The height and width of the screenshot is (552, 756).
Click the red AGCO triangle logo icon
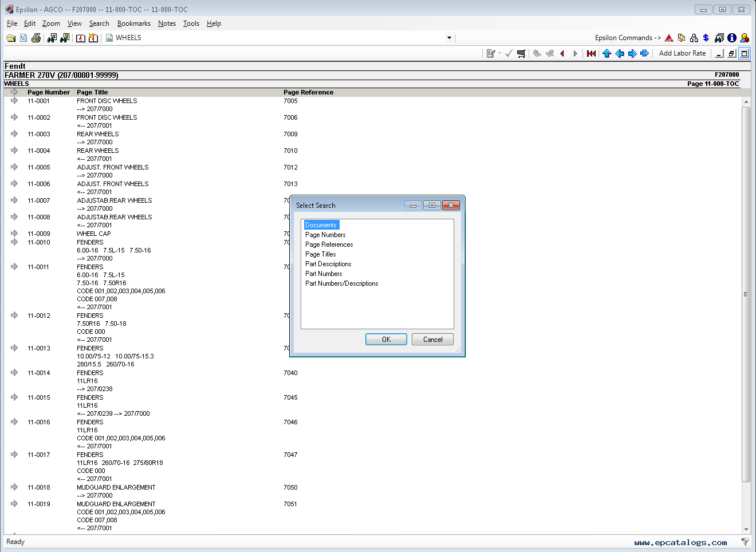(669, 38)
